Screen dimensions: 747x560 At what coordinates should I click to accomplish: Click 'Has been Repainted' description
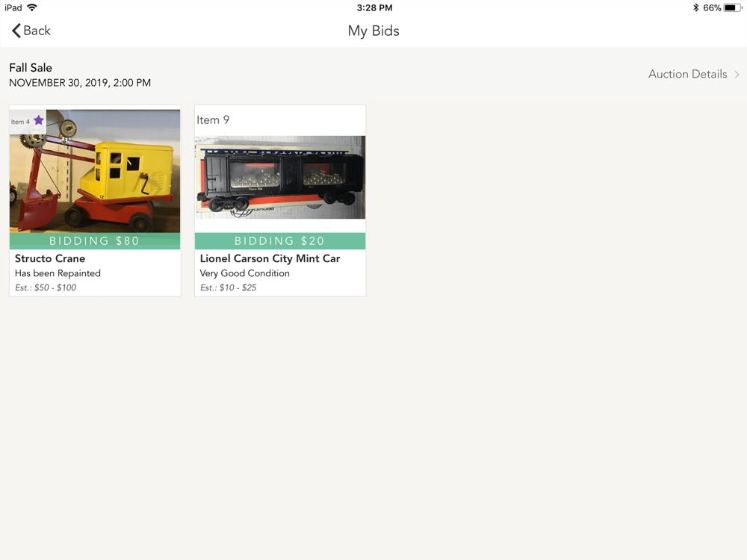coord(58,273)
